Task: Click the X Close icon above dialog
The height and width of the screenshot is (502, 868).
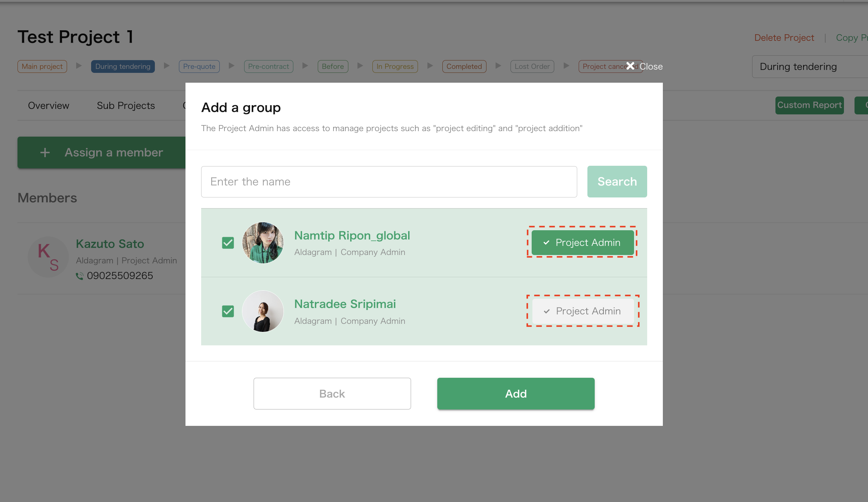Action: click(x=630, y=66)
